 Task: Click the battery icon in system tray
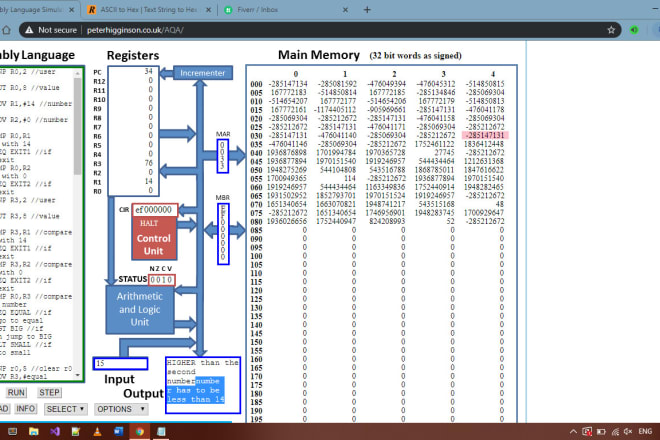click(601, 432)
